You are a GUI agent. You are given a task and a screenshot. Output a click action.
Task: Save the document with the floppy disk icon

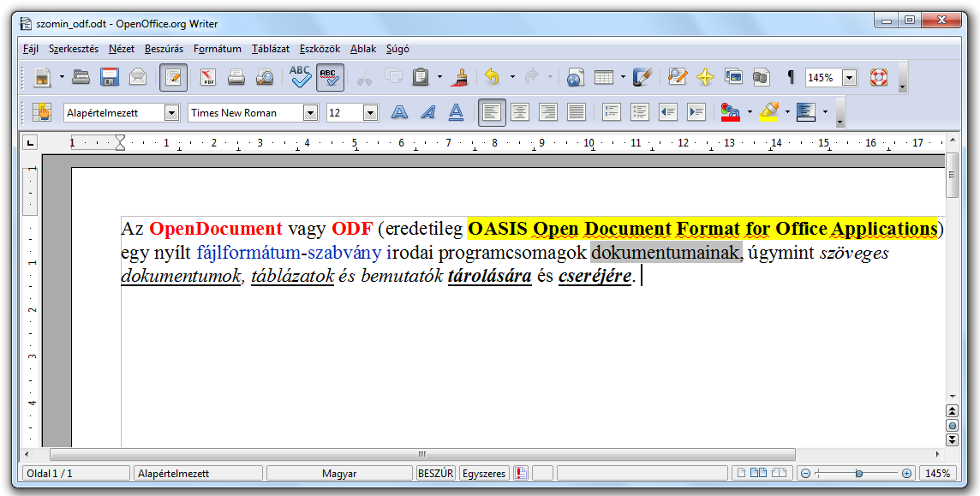pyautogui.click(x=110, y=77)
